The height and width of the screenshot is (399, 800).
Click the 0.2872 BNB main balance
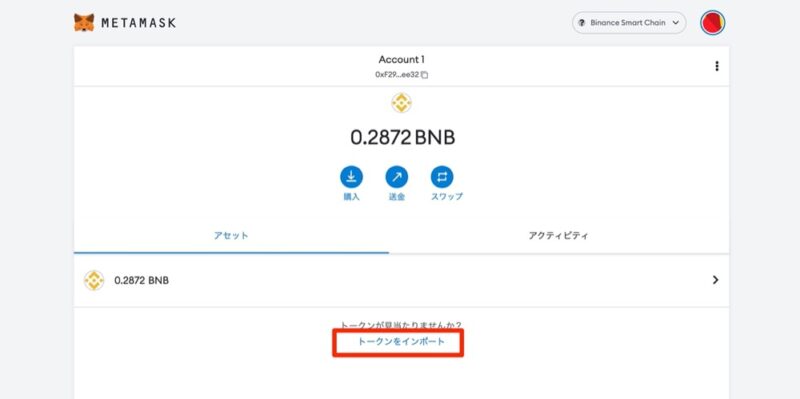403,138
